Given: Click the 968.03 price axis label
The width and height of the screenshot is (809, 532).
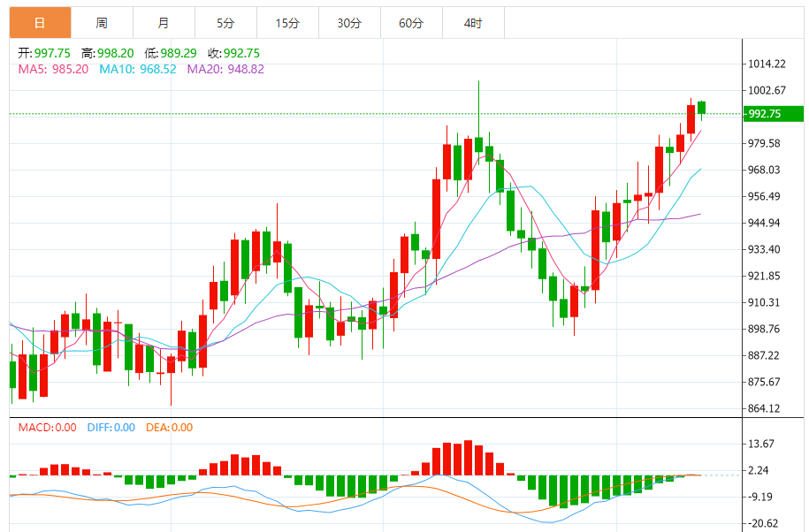Looking at the screenshot, I should (765, 170).
